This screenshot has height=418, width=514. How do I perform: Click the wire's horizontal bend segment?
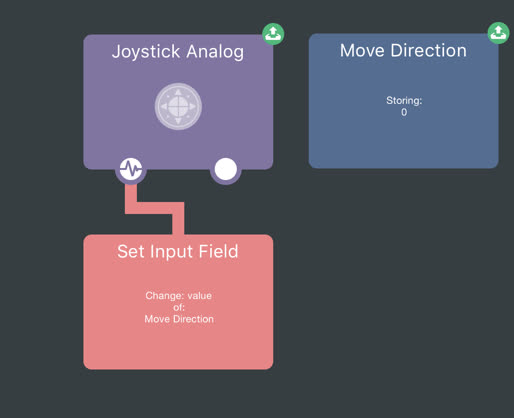[x=154, y=208]
